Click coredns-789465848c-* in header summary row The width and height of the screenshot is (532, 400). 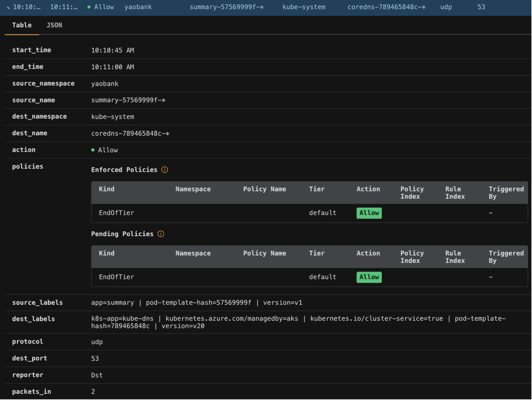pos(386,7)
